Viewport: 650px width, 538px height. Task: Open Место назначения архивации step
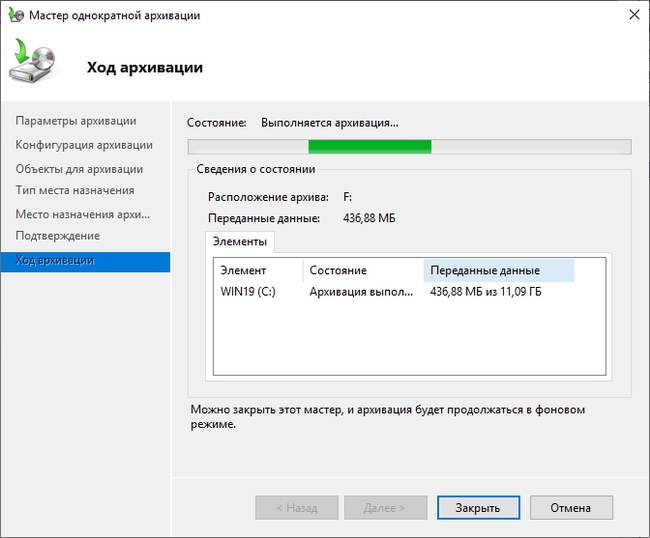point(82,214)
